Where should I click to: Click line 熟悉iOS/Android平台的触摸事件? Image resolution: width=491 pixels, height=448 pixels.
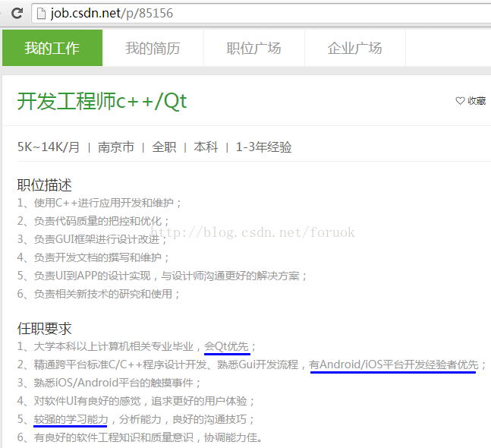click(x=109, y=383)
